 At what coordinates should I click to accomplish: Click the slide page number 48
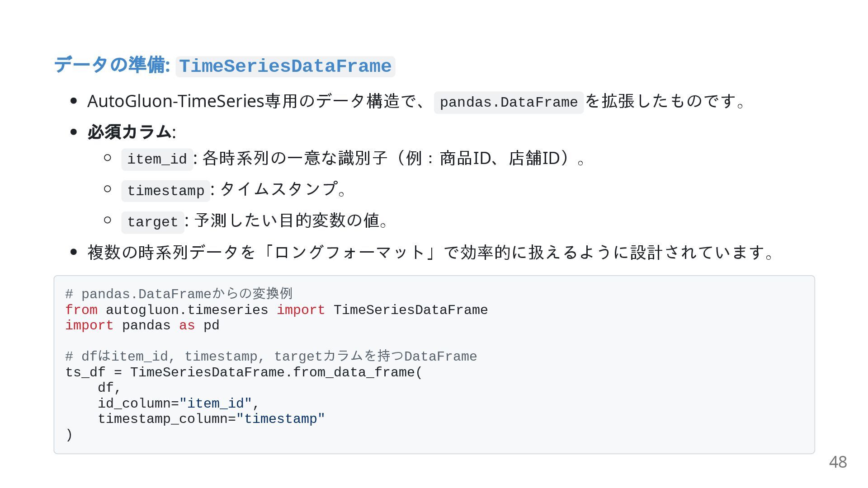tap(838, 462)
